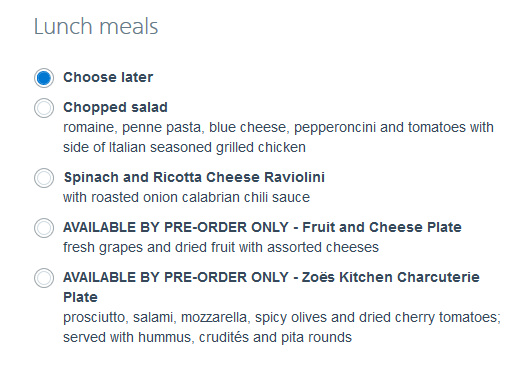Click the Fruit and Cheese Plate title words
This screenshot has height=370, width=505.
[x=382, y=227]
